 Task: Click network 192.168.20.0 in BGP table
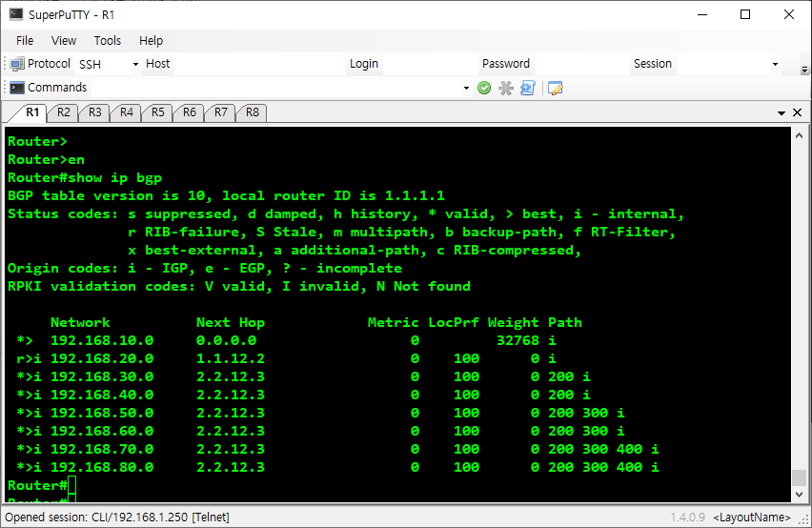click(102, 358)
